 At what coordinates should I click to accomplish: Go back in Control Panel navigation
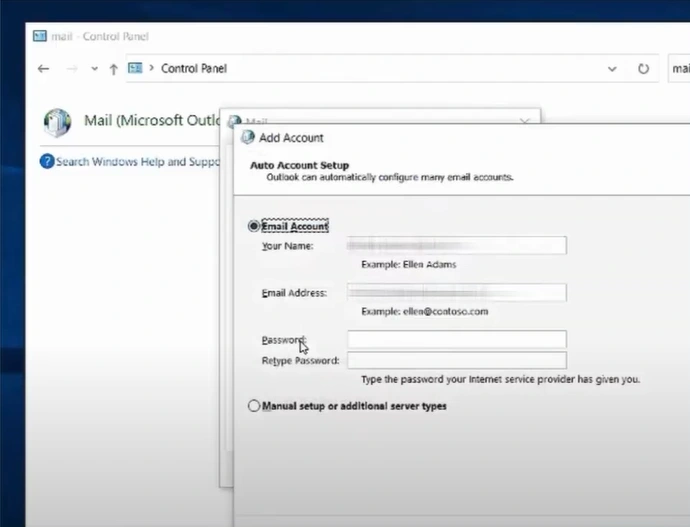[x=43, y=69]
